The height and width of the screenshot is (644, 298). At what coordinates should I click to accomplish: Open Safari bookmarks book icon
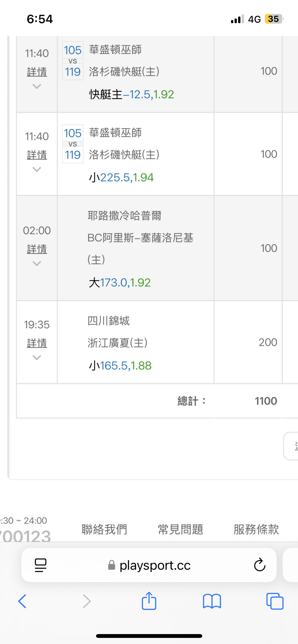(x=212, y=601)
